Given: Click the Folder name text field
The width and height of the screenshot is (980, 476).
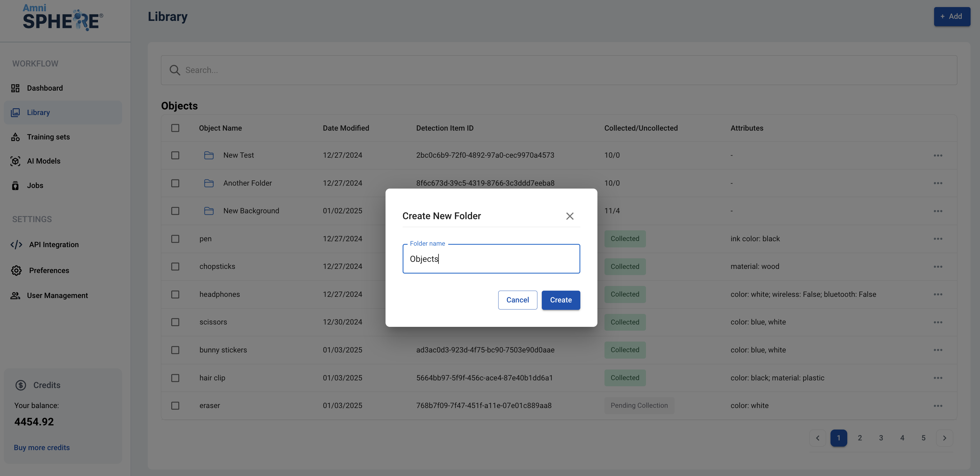Looking at the screenshot, I should (491, 259).
